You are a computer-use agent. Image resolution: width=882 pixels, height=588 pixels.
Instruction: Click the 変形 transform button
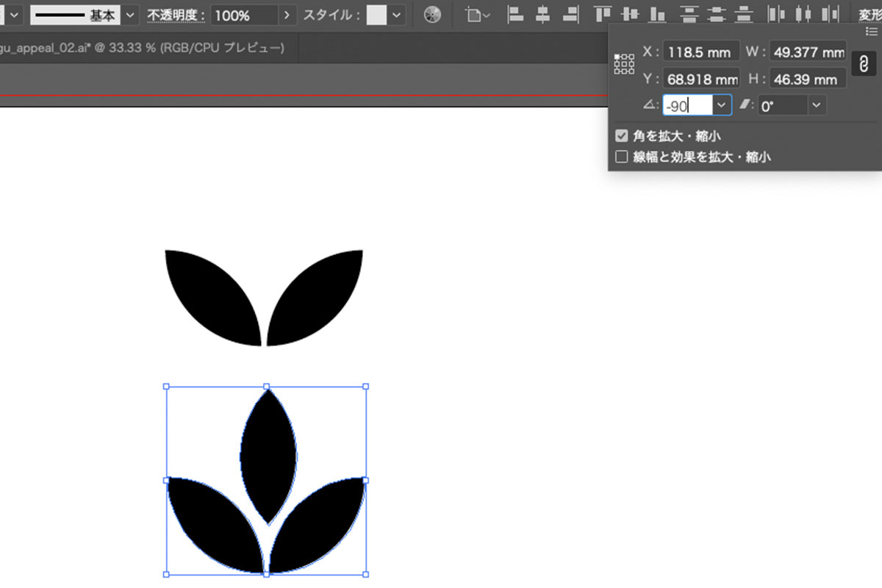[x=870, y=15]
